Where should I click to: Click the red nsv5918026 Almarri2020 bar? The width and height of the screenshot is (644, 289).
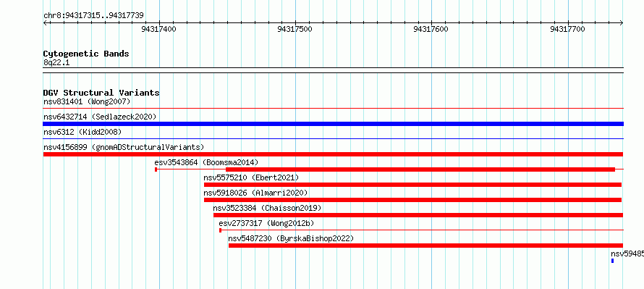click(x=412, y=200)
